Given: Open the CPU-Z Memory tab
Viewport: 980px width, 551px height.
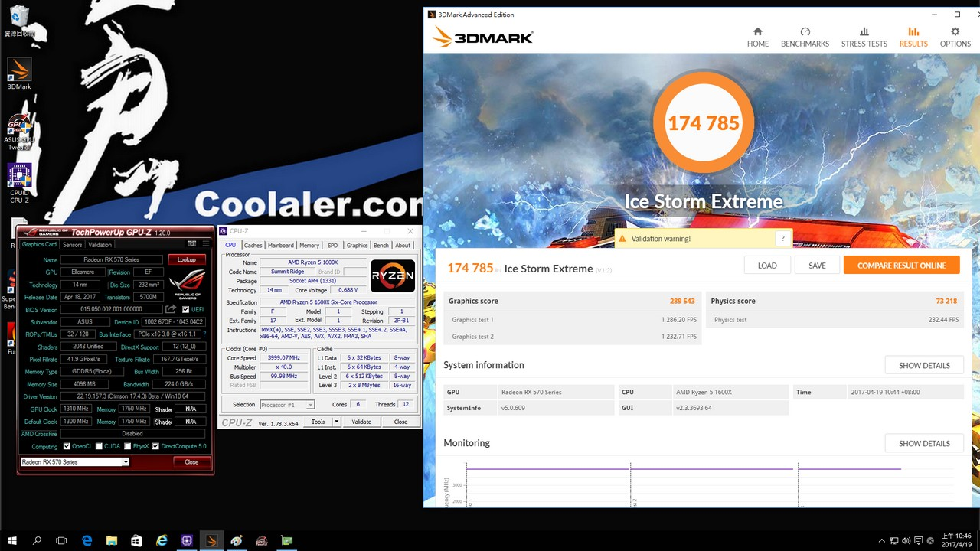Looking at the screenshot, I should pos(309,246).
